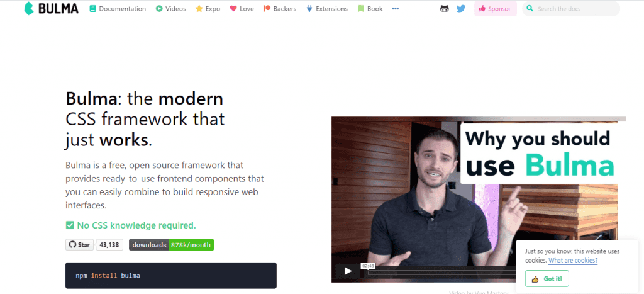
Task: Click the Videos play-circle icon
Action: pyautogui.click(x=159, y=9)
